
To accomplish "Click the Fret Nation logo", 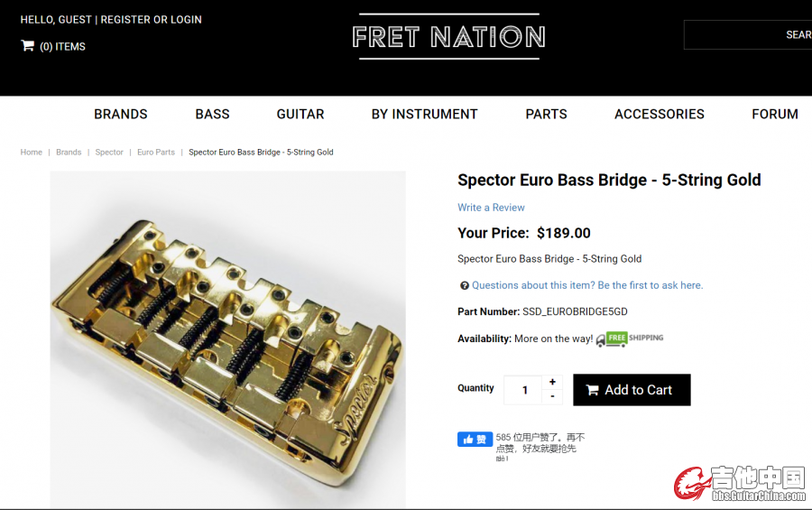I will (448, 37).
